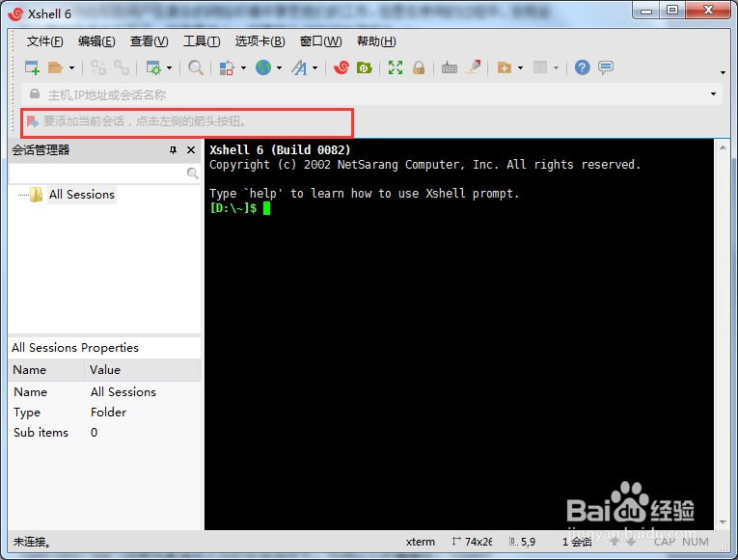738x560 pixels.
Task: Expand the Properties icon dropdown arrow
Action: [x=170, y=68]
